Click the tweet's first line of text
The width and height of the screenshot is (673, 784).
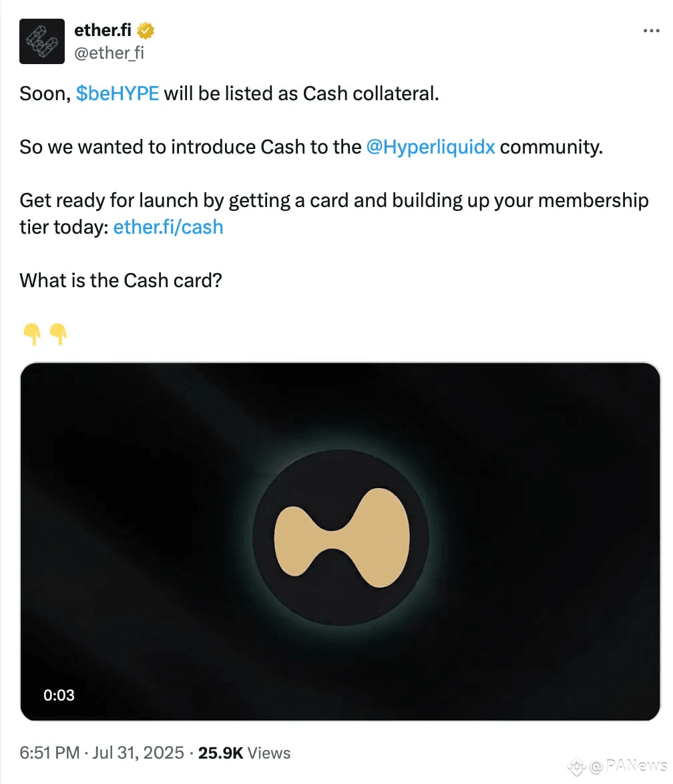229,93
